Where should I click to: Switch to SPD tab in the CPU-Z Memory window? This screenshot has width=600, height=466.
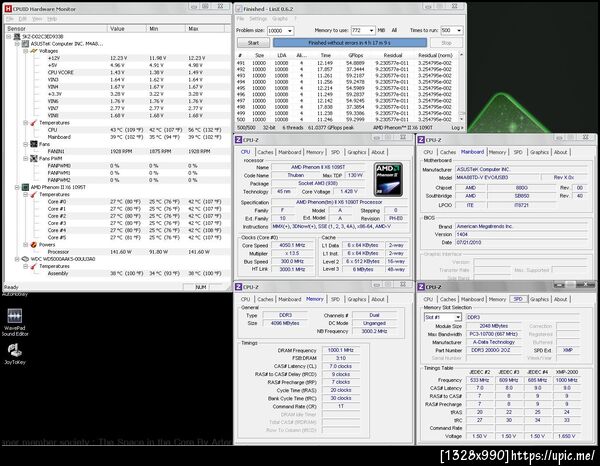tap(335, 299)
